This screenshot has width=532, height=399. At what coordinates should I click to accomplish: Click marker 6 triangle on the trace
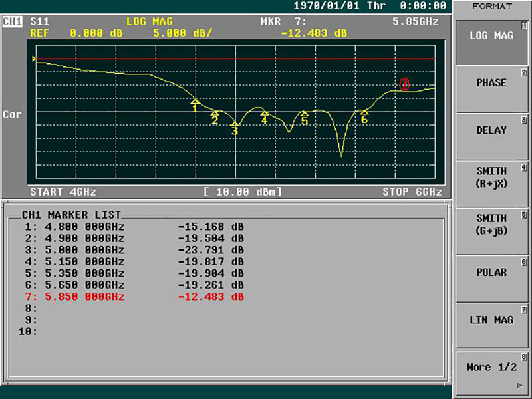tap(364, 112)
